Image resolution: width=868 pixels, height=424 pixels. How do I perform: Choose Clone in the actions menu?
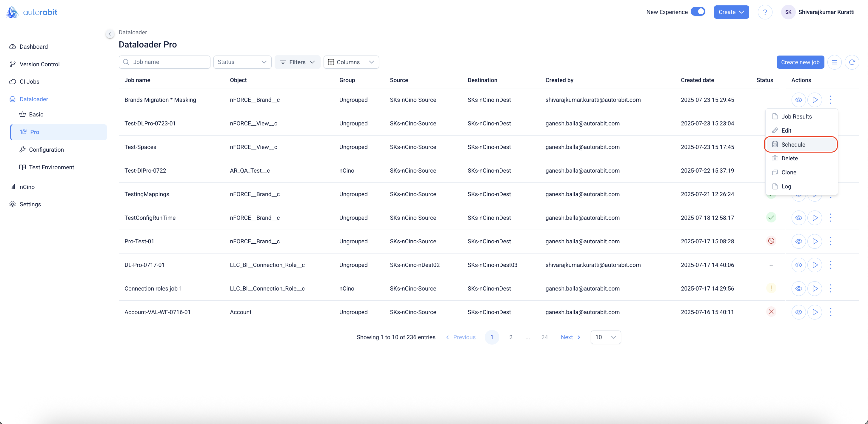(789, 172)
